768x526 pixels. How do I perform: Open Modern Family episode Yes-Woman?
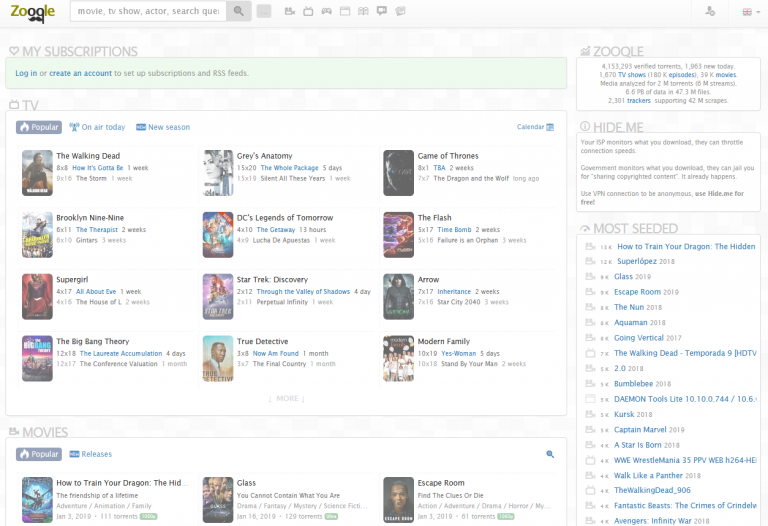coord(458,353)
